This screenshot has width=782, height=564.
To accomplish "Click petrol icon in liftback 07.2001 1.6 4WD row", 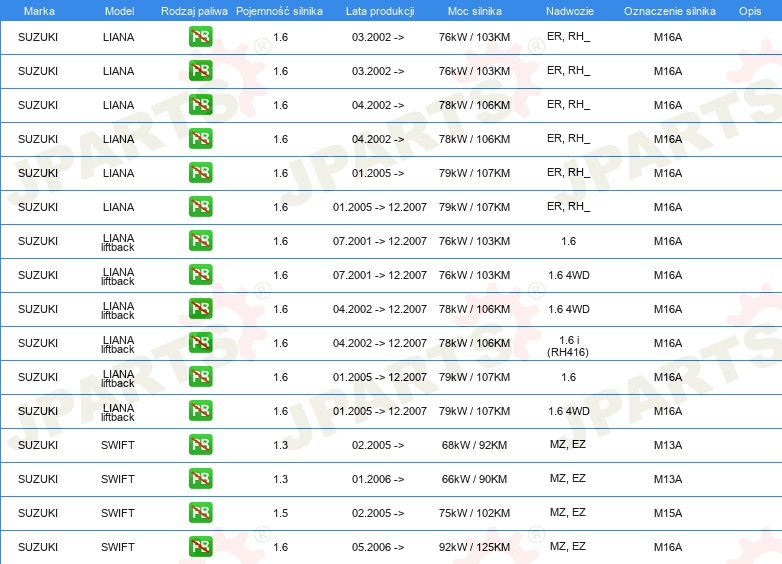I will (200, 274).
